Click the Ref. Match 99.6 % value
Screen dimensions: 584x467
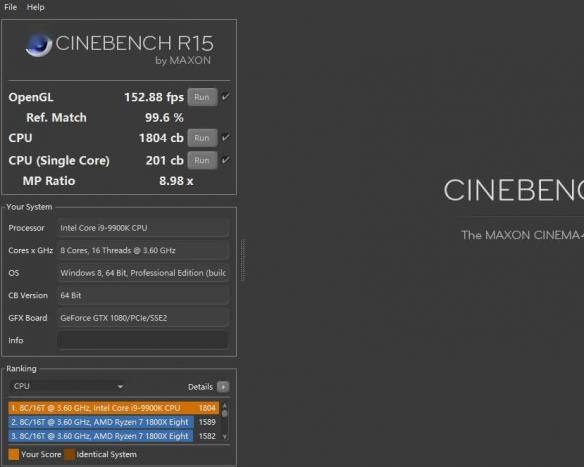coord(164,118)
